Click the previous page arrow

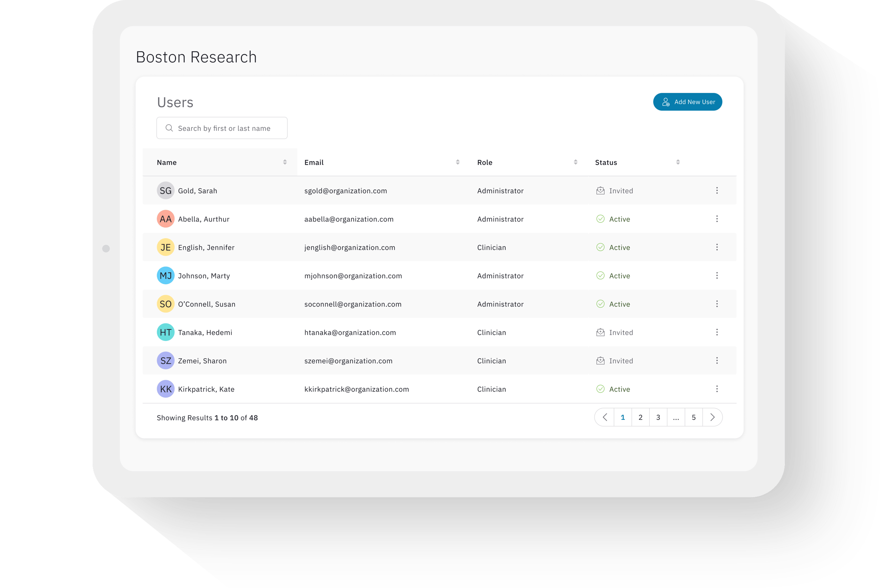605,417
